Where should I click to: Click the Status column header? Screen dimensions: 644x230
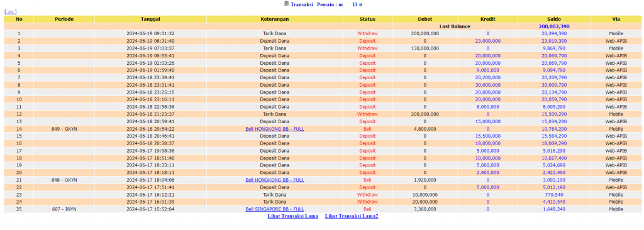(x=367, y=19)
